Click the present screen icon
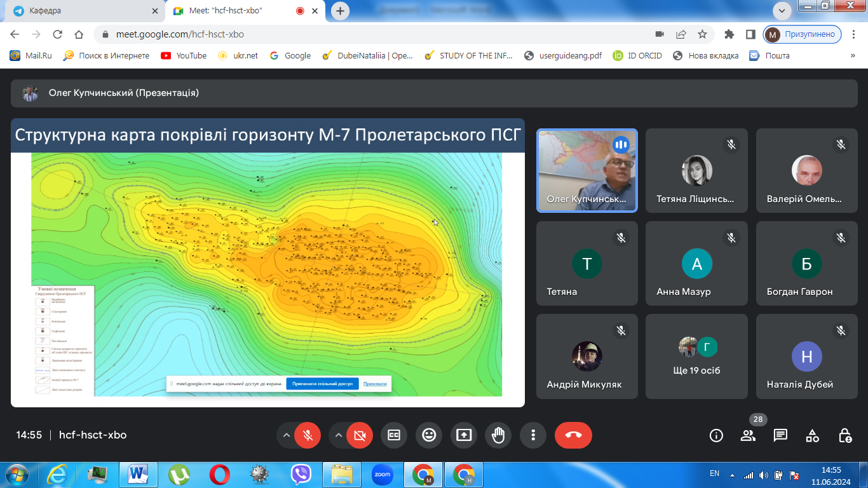Image resolution: width=868 pixels, height=488 pixels. tap(464, 435)
